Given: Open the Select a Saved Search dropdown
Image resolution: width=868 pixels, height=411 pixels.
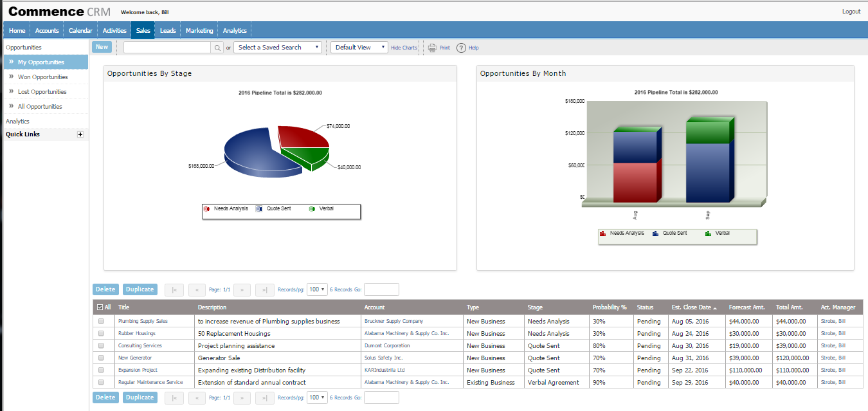Looking at the screenshot, I should click(x=277, y=48).
